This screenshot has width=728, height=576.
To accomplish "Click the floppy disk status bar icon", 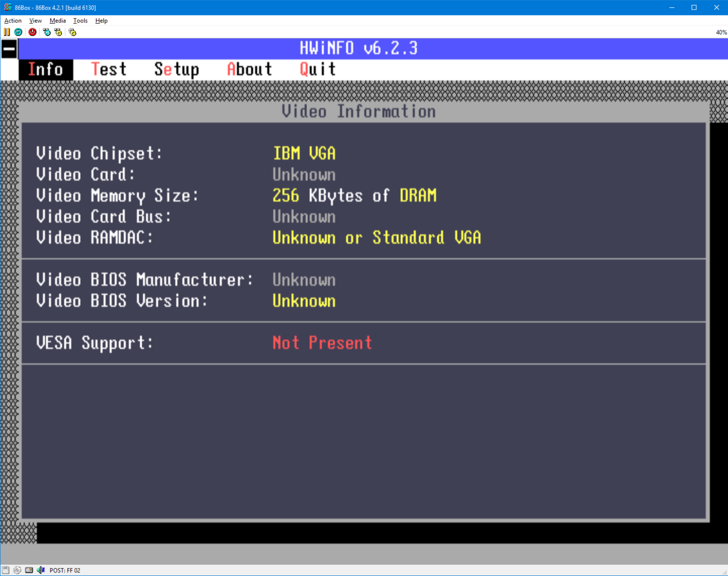I will (x=6, y=570).
